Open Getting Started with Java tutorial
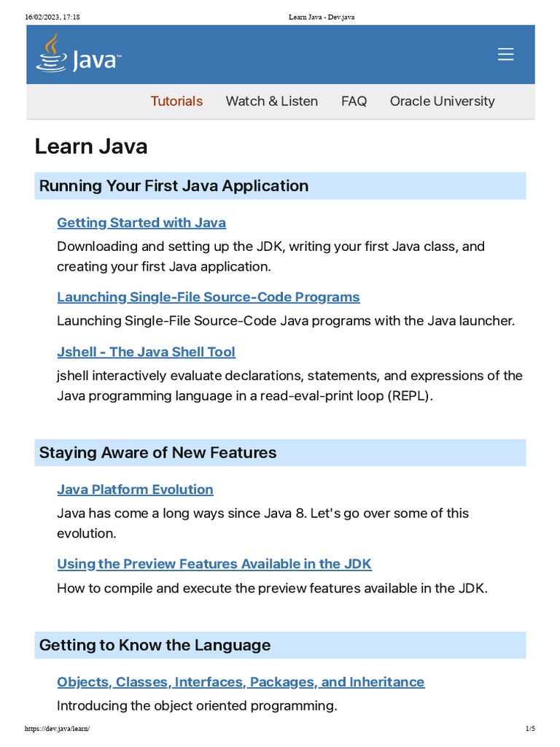The width and height of the screenshot is (560, 747). (x=141, y=222)
